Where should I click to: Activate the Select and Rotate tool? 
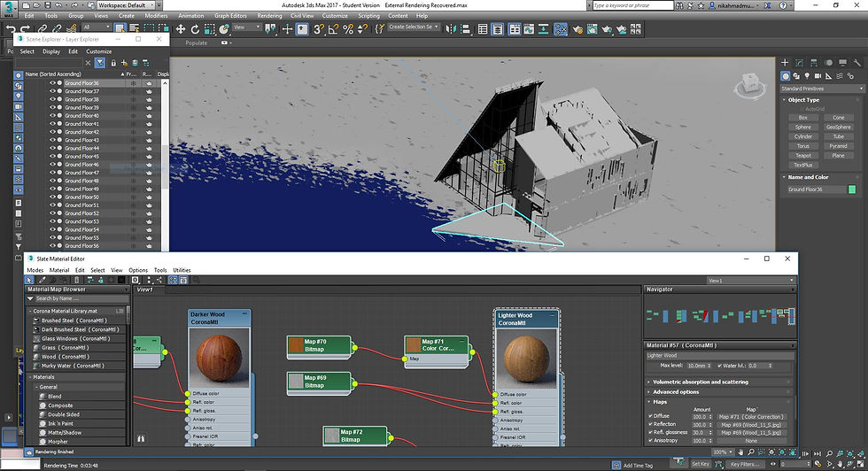click(195, 29)
